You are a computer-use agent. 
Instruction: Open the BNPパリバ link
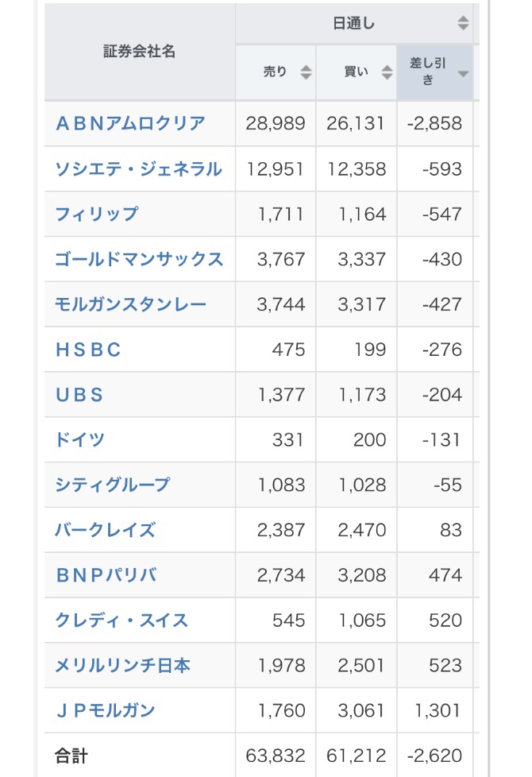click(106, 575)
